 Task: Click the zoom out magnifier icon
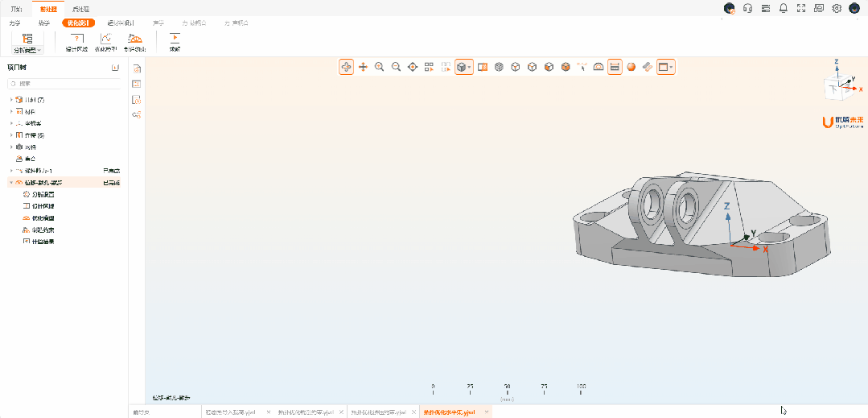pyautogui.click(x=397, y=67)
